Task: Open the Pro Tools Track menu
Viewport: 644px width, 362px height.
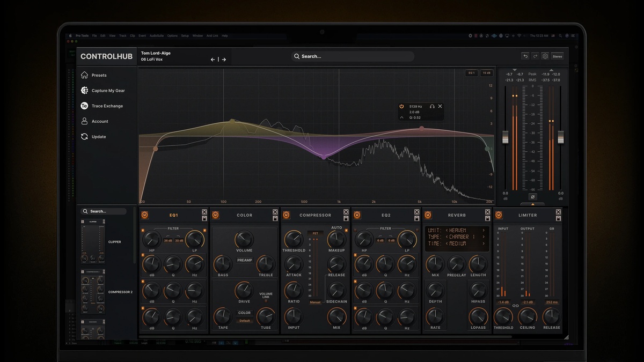Action: coord(123,36)
